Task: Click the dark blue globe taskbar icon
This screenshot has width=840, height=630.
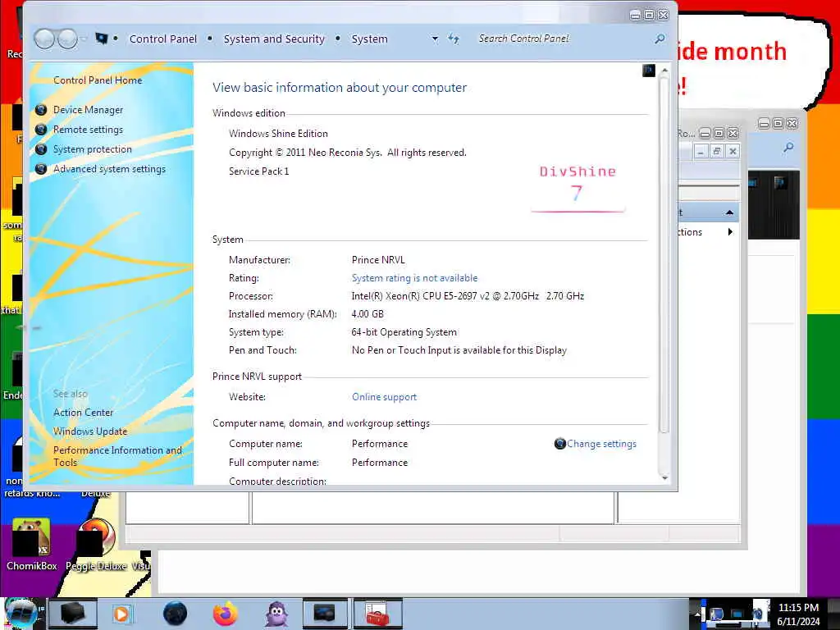Action: tap(175, 614)
